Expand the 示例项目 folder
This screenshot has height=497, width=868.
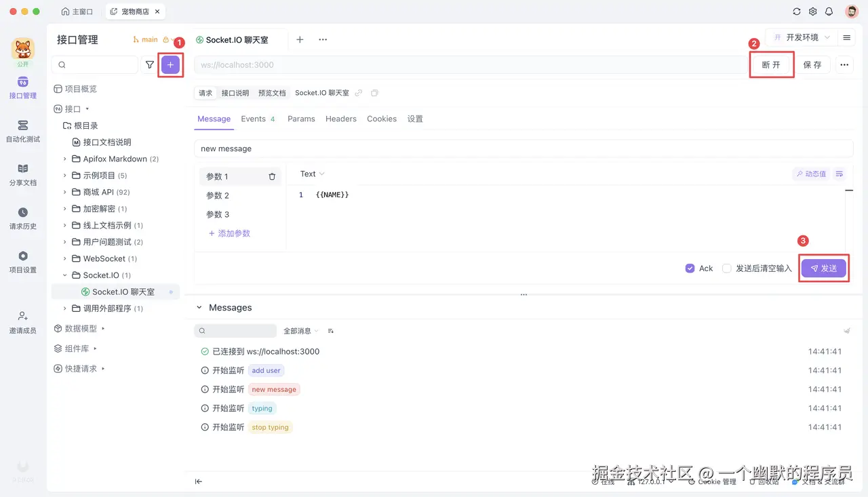click(65, 176)
